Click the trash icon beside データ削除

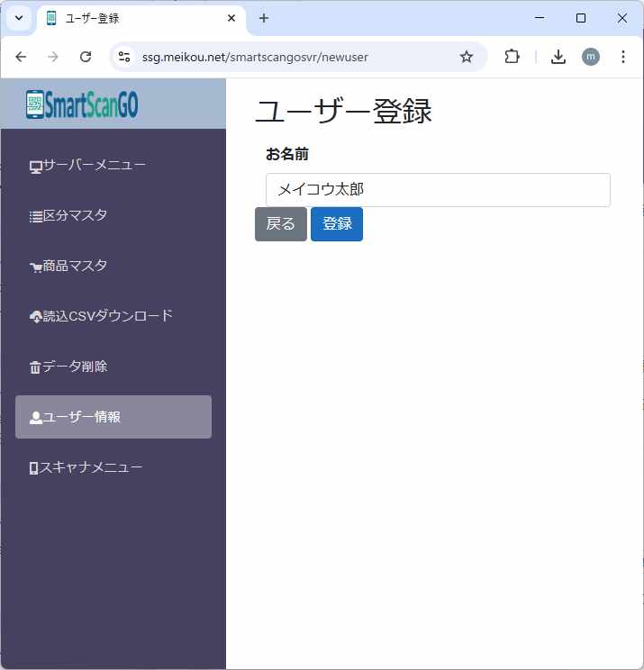35,367
